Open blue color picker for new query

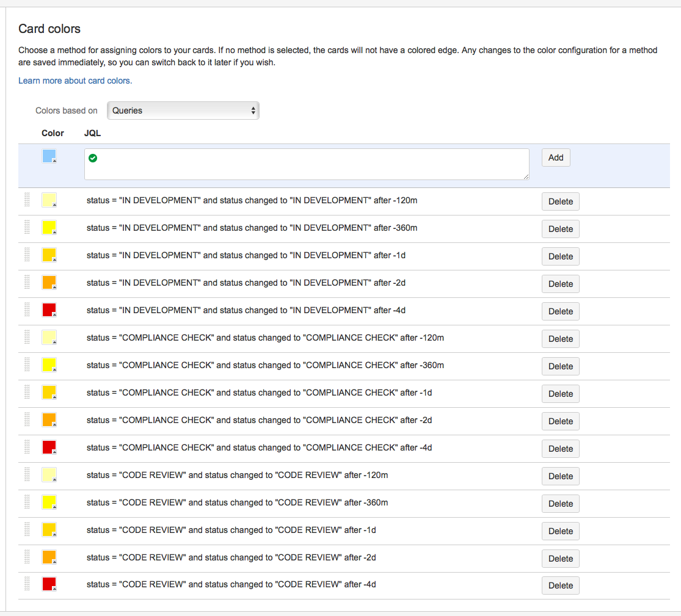(49, 156)
